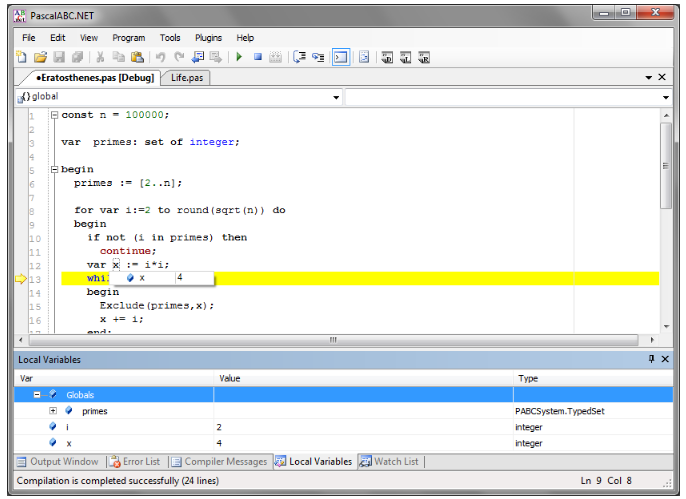This screenshot has width=686, height=499.
Task: Pin the Local Variables panel
Action: [x=651, y=359]
